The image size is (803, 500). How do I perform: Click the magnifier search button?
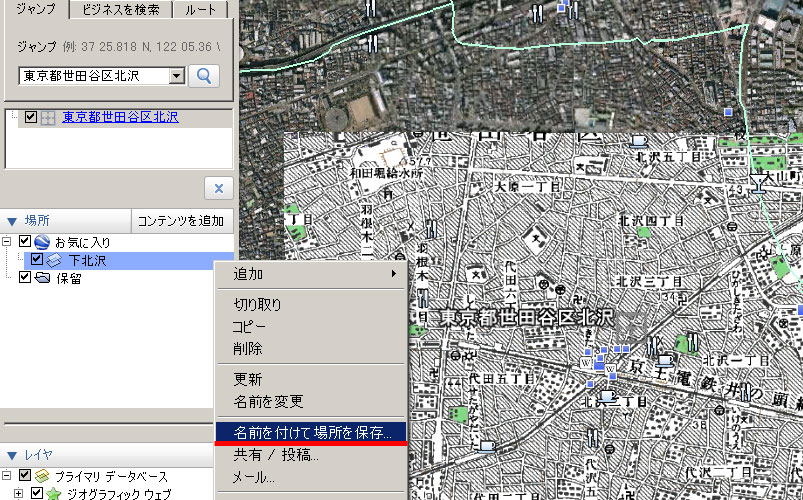coord(204,76)
